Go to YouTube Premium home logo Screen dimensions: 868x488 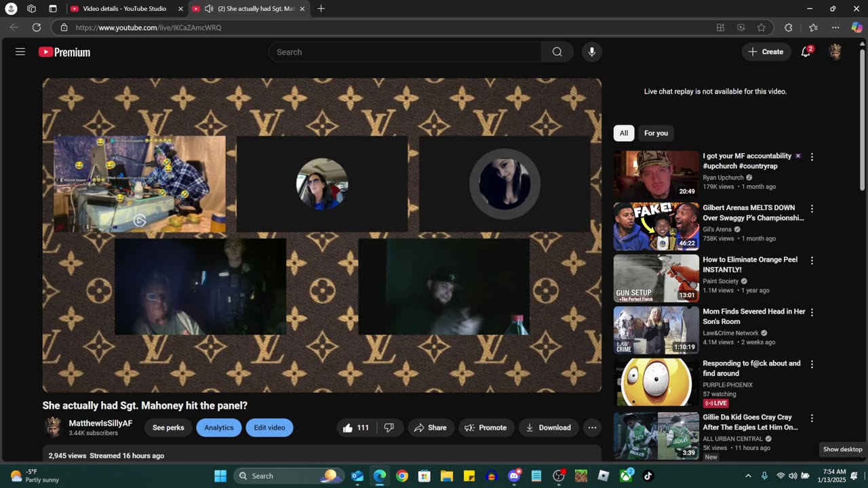tap(64, 52)
